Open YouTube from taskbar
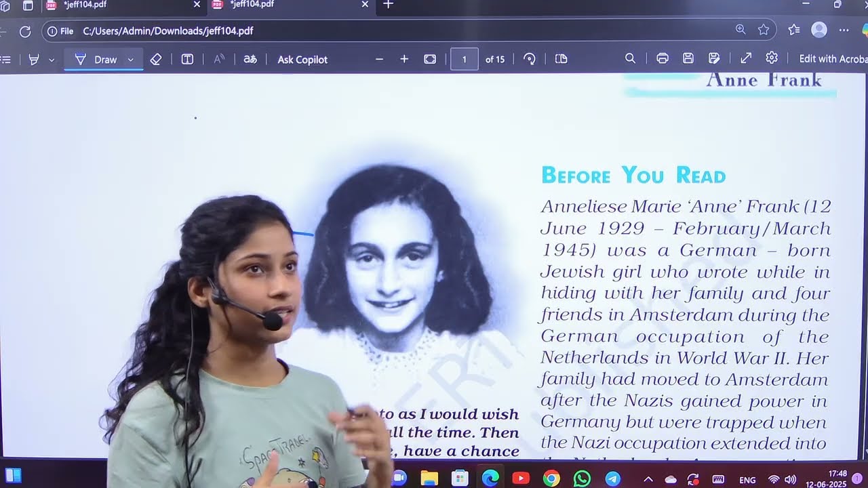Screen dimensions: 868x488 click(521, 479)
